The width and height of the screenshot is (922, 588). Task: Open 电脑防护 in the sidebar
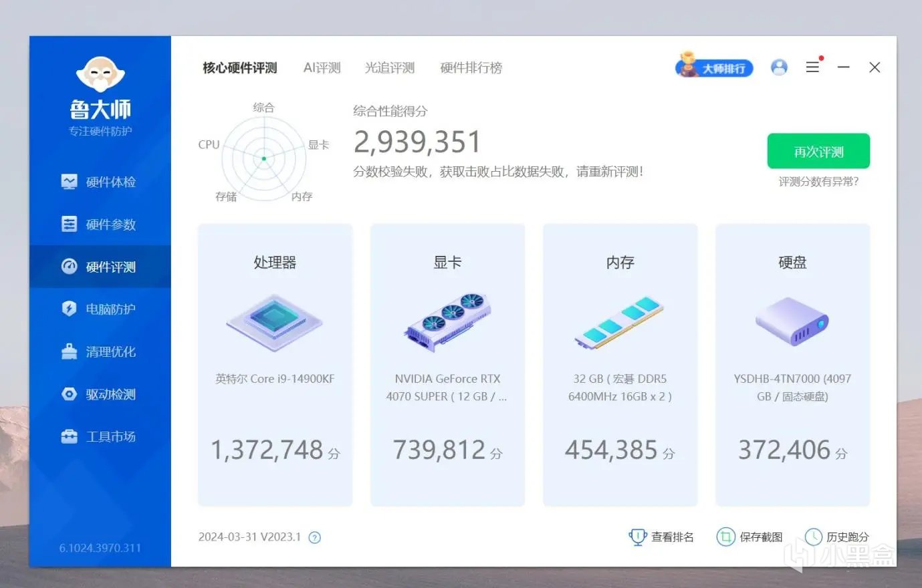pyautogui.click(x=99, y=309)
